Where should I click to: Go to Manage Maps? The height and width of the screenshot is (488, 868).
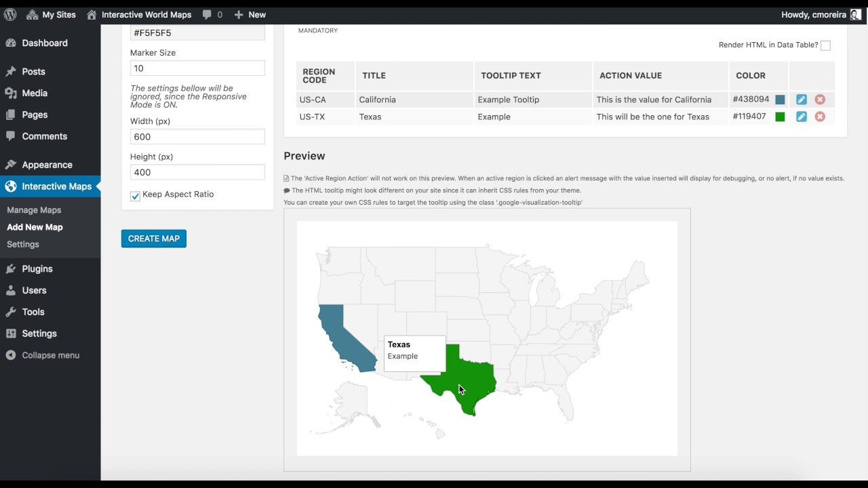click(34, 210)
